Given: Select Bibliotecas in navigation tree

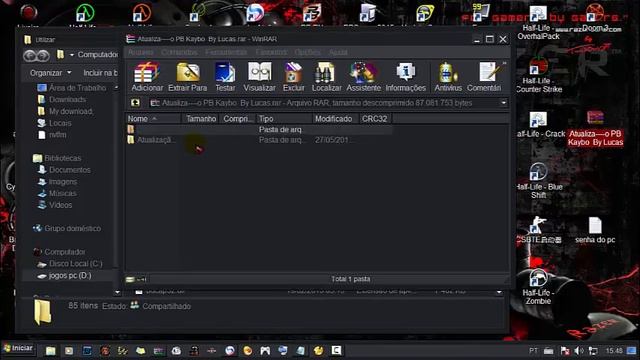Looking at the screenshot, I should click(57, 158).
